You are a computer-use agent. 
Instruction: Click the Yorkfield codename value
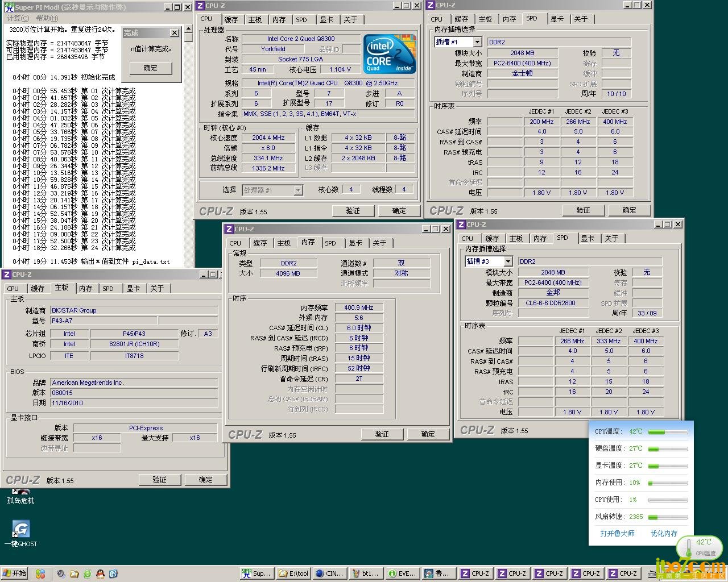pos(273,49)
